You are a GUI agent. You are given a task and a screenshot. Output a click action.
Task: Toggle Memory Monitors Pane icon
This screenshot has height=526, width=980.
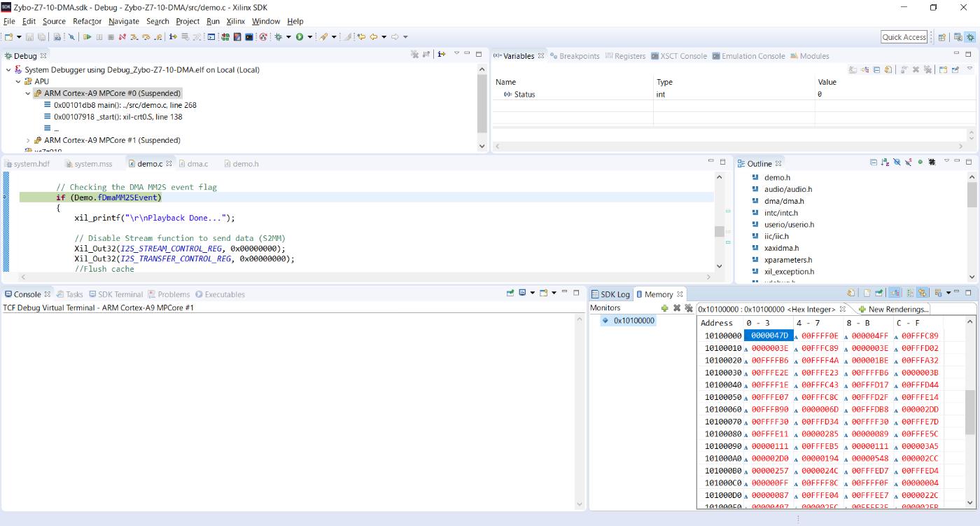895,293
